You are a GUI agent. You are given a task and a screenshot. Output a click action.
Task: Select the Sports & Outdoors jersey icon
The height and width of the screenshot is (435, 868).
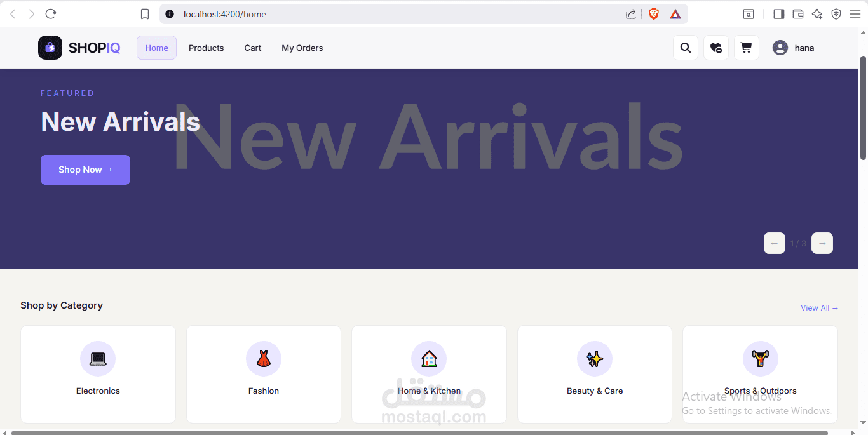pos(760,358)
